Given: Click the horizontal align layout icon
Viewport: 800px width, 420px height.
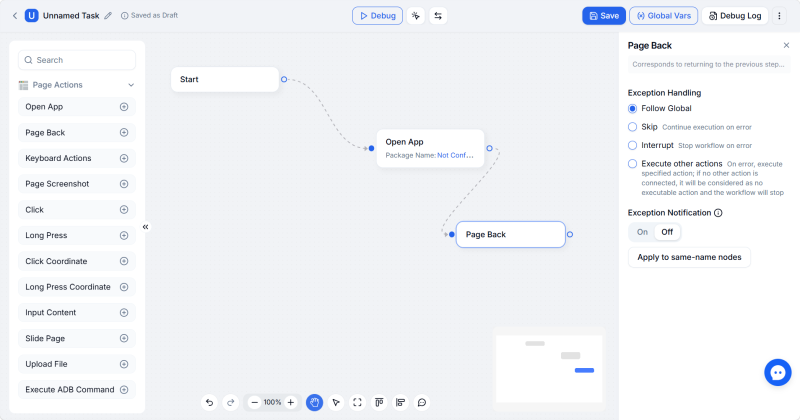Looking at the screenshot, I should click(x=401, y=403).
